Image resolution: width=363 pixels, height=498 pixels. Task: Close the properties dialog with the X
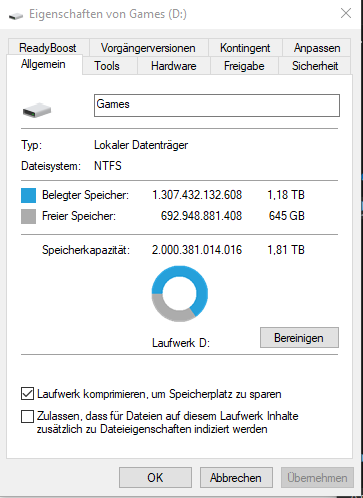point(346,13)
